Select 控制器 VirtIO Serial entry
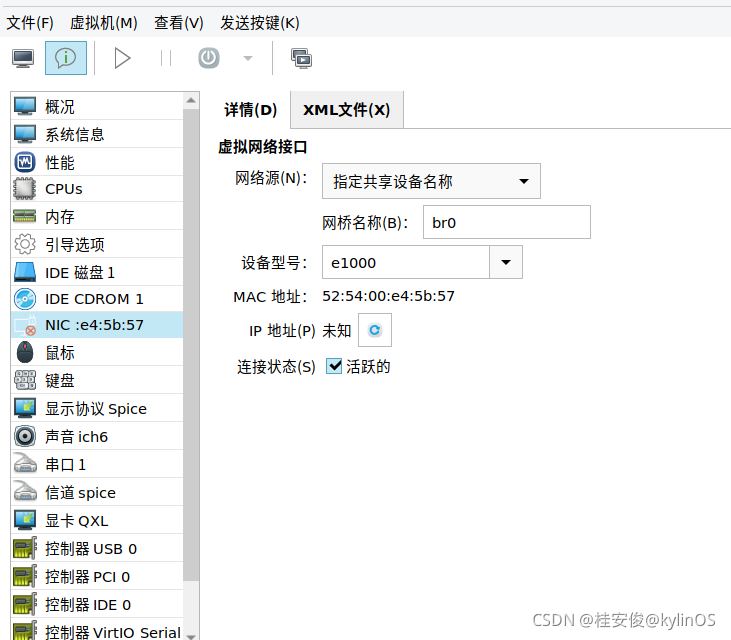The height and width of the screenshot is (640, 731). point(97,630)
